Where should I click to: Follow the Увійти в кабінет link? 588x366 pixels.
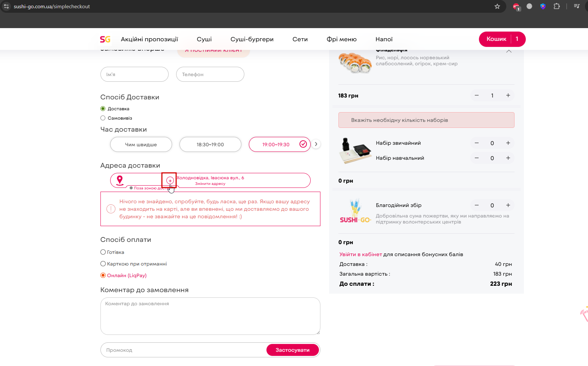361,254
